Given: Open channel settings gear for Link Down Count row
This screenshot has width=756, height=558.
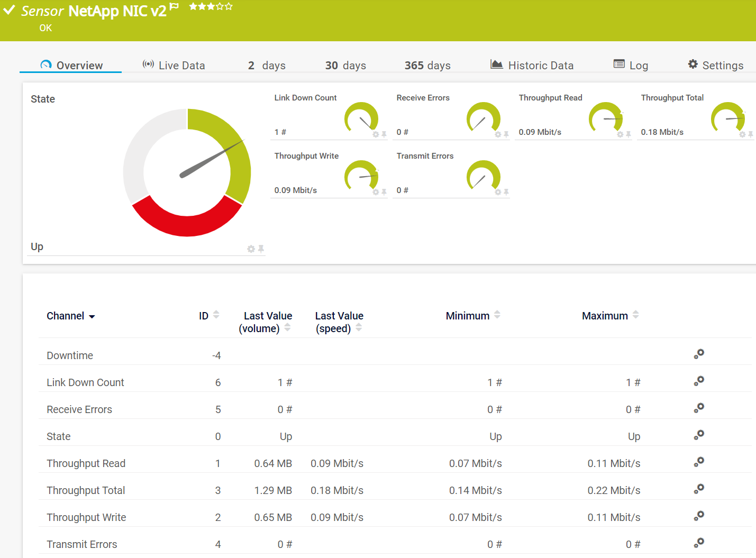Looking at the screenshot, I should point(699,381).
